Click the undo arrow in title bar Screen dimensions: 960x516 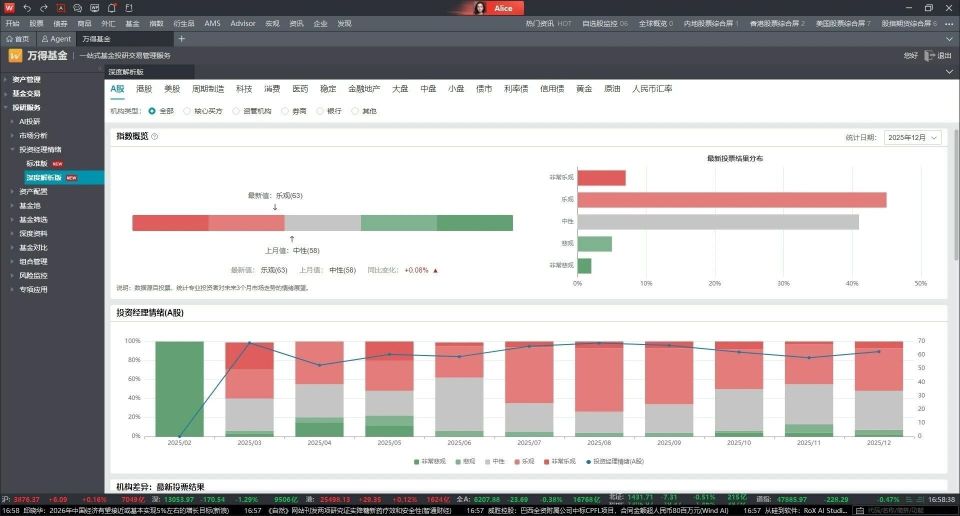point(27,8)
